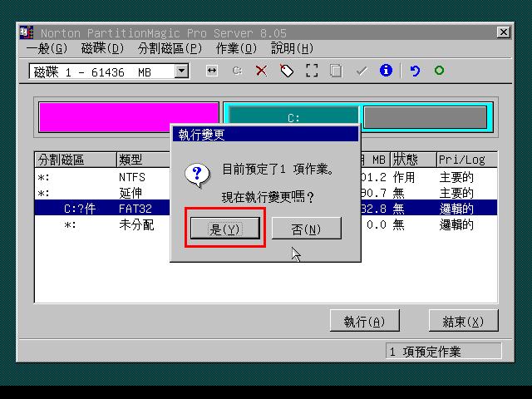Click the 是(Y) button

tap(225, 229)
